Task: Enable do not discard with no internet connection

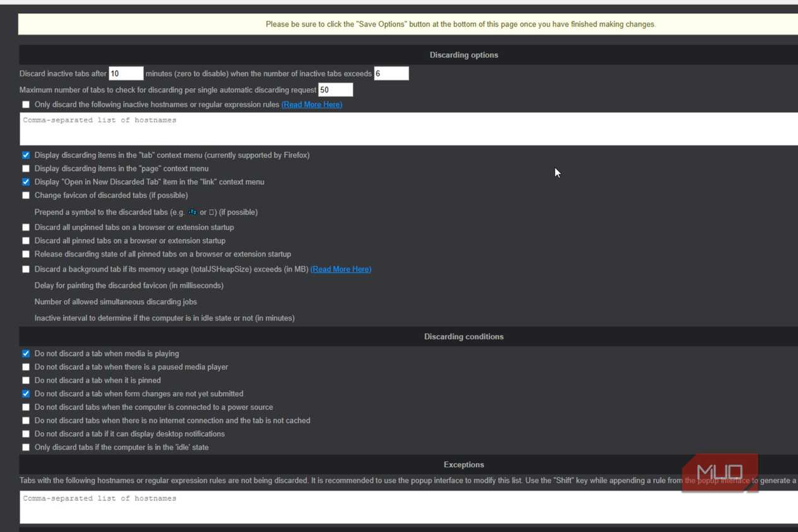Action: coord(26,420)
